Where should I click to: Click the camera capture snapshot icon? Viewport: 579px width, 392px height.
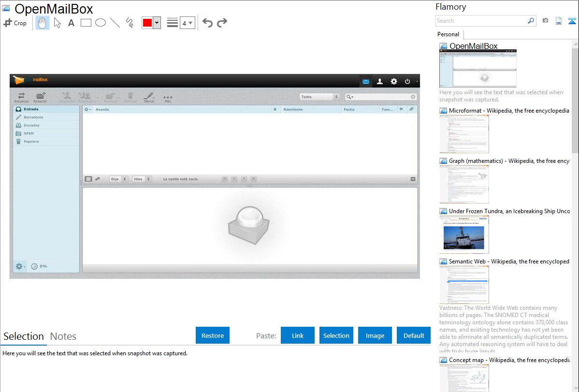[545, 21]
